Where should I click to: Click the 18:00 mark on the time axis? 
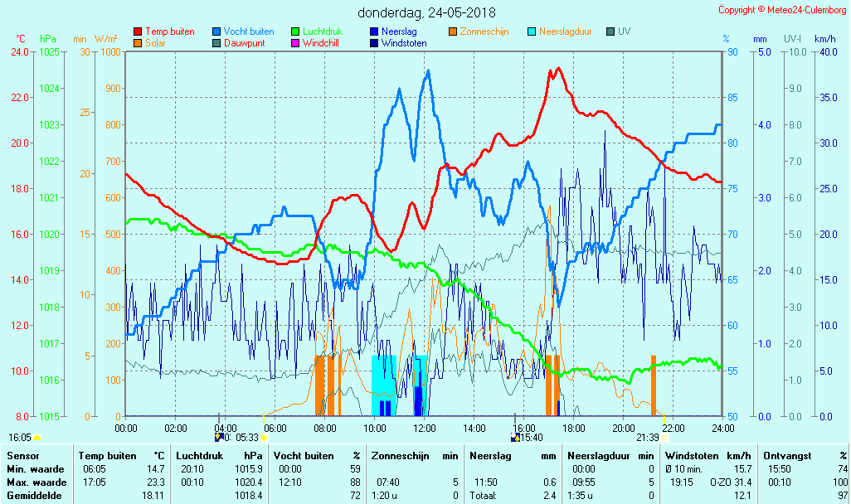pyautogui.click(x=574, y=428)
